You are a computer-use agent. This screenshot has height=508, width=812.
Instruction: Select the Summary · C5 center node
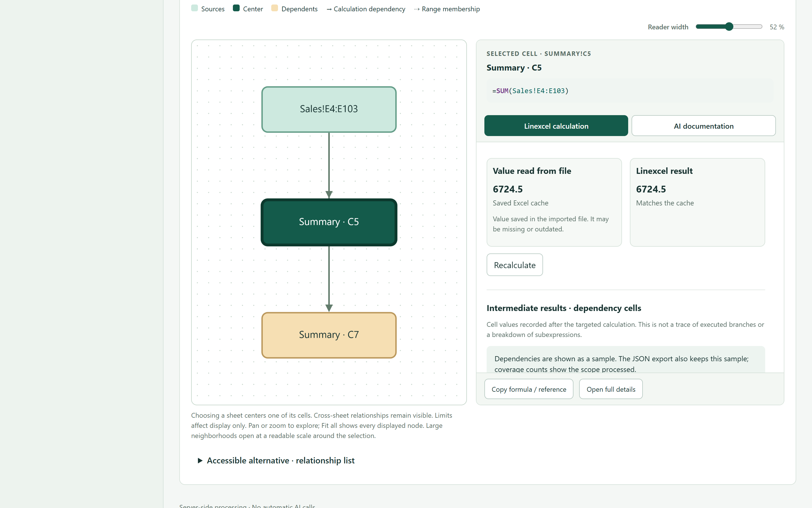click(329, 222)
